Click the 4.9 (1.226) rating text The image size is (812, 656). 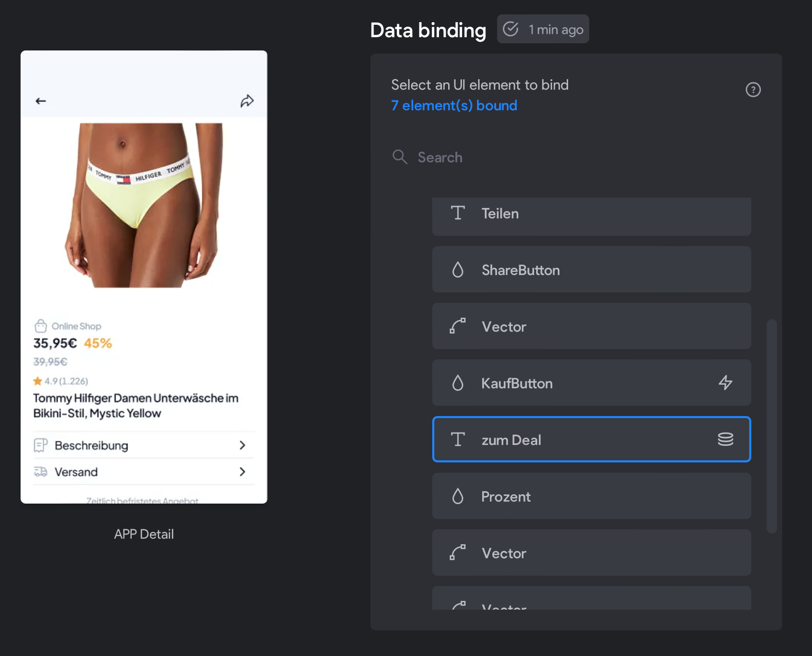point(66,382)
